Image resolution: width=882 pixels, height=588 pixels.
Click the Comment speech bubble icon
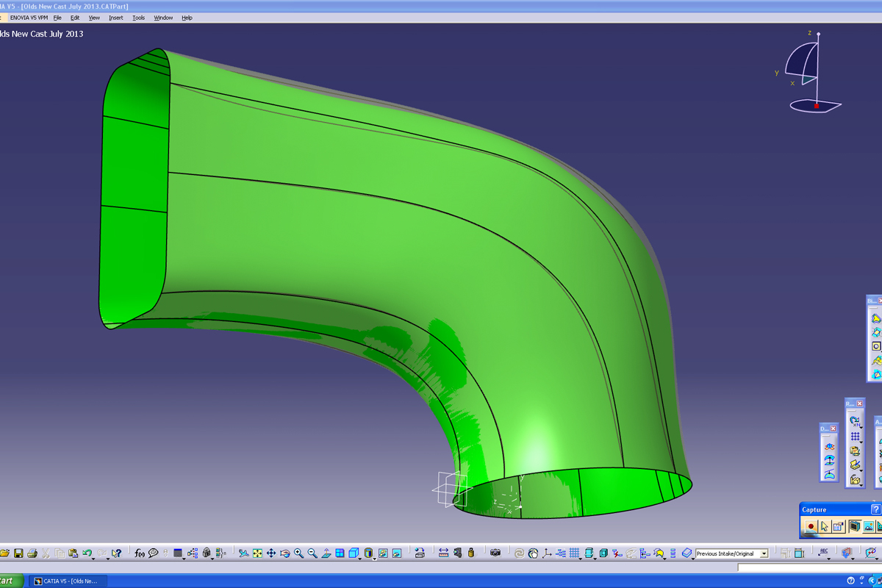tap(153, 553)
